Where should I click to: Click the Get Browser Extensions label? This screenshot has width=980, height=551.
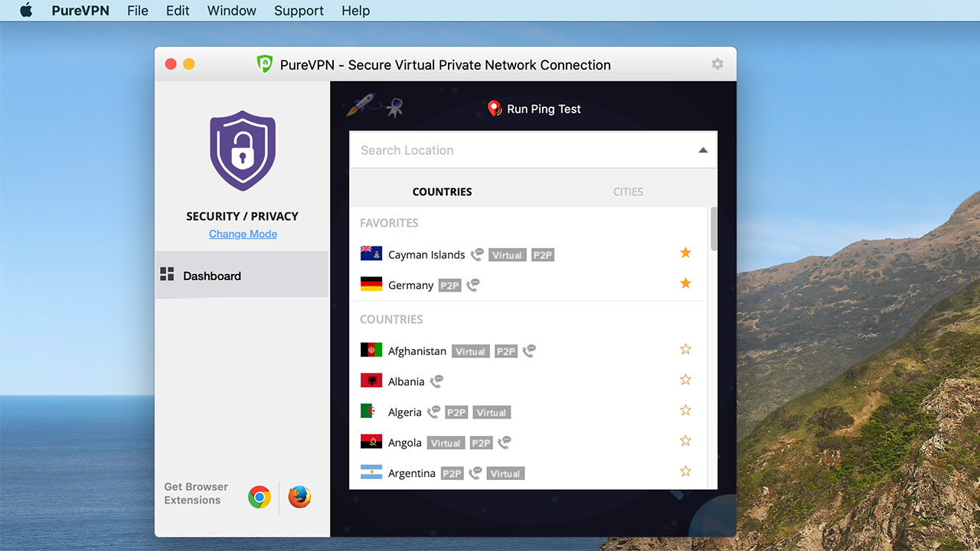(196, 494)
